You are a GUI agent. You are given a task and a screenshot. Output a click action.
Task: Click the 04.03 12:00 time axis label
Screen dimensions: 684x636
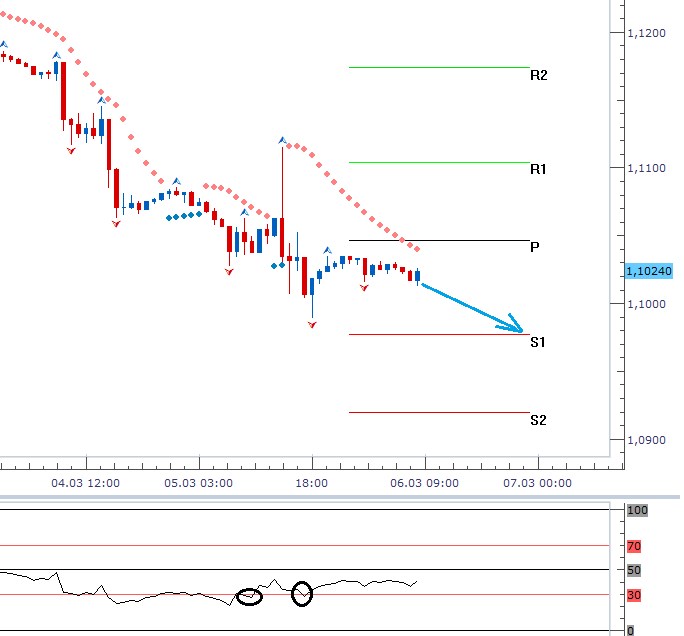click(88, 483)
